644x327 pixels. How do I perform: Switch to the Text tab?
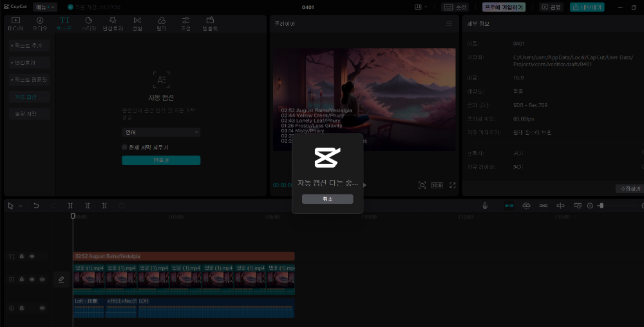pyautogui.click(x=64, y=24)
